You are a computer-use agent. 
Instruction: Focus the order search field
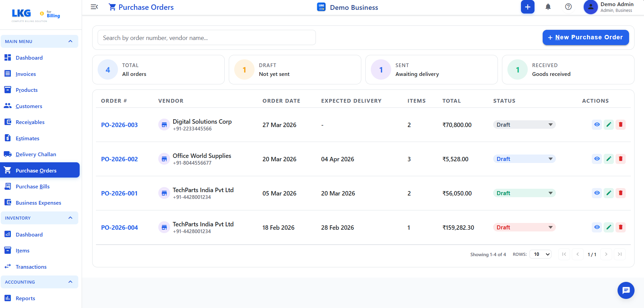point(207,38)
